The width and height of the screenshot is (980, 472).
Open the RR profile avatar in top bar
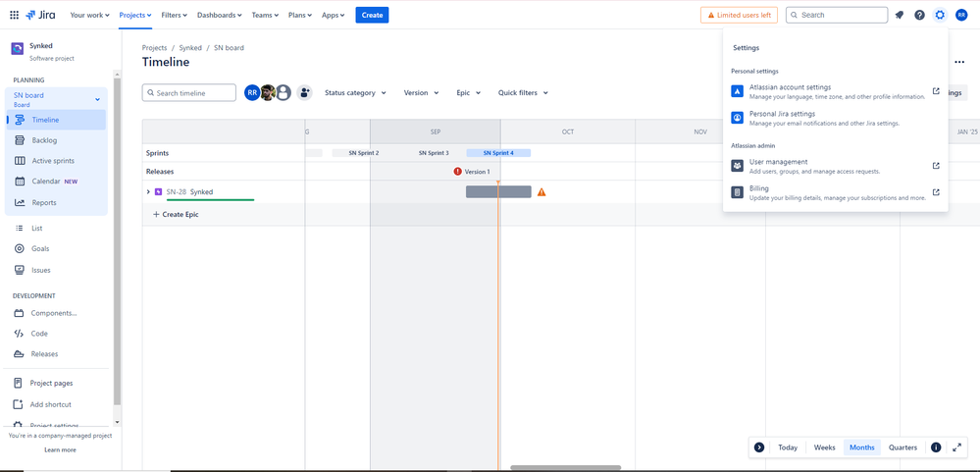(961, 15)
